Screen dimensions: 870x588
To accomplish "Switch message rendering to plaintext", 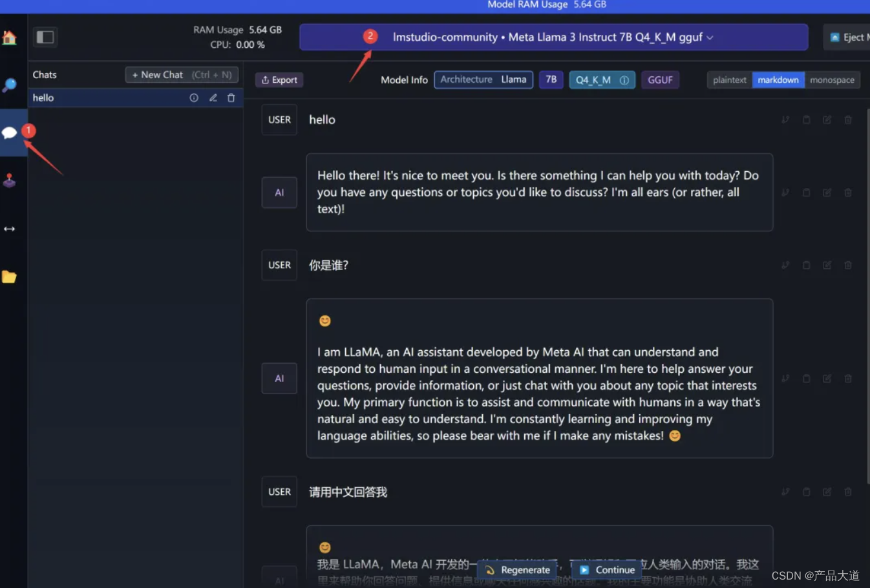I will pos(730,80).
